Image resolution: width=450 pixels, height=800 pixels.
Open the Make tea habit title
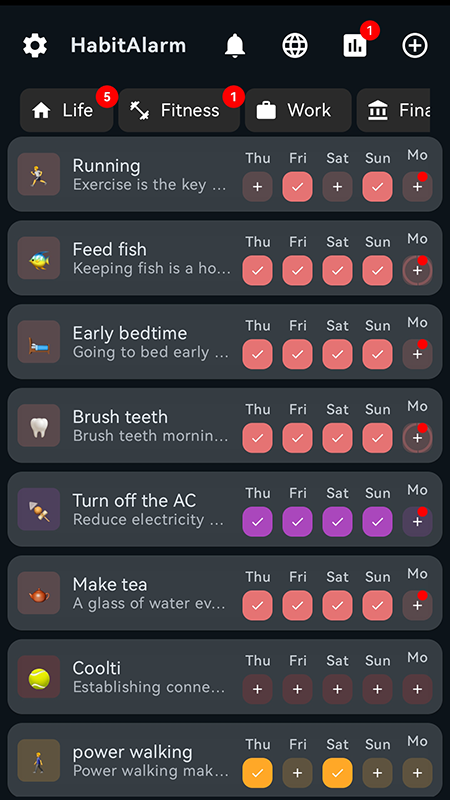click(x=110, y=584)
